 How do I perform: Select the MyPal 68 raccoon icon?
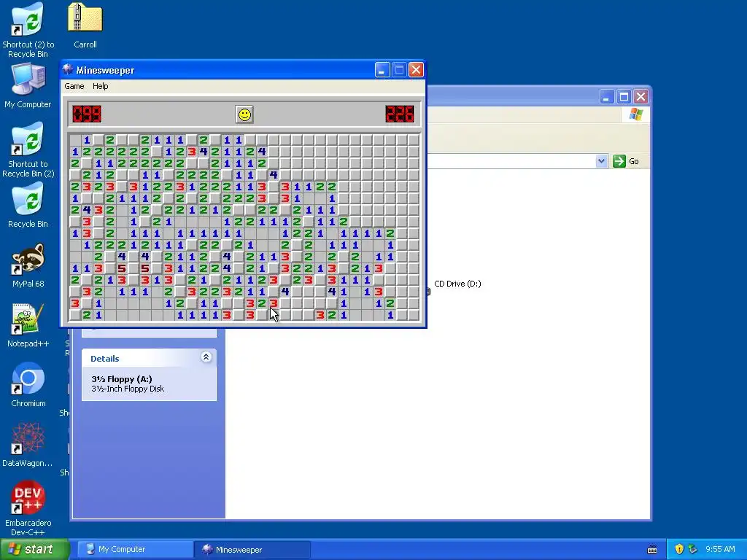[28, 265]
